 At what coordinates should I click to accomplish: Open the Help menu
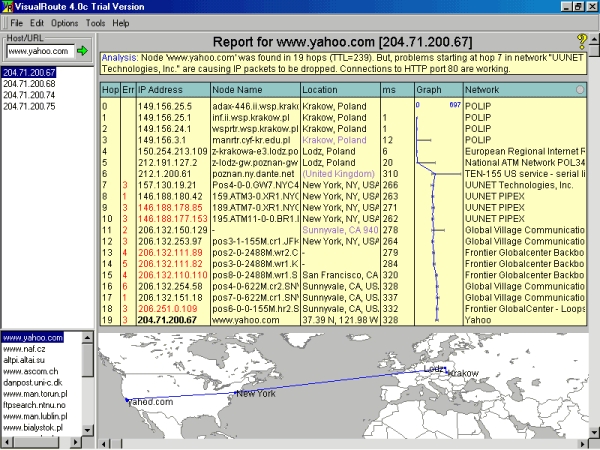(x=121, y=23)
